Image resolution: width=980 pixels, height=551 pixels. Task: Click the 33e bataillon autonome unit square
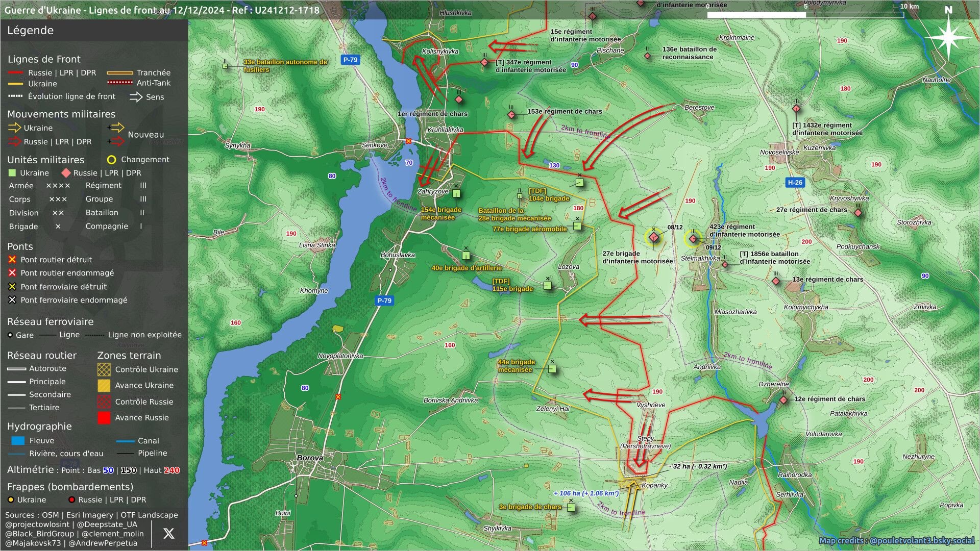[225, 66]
